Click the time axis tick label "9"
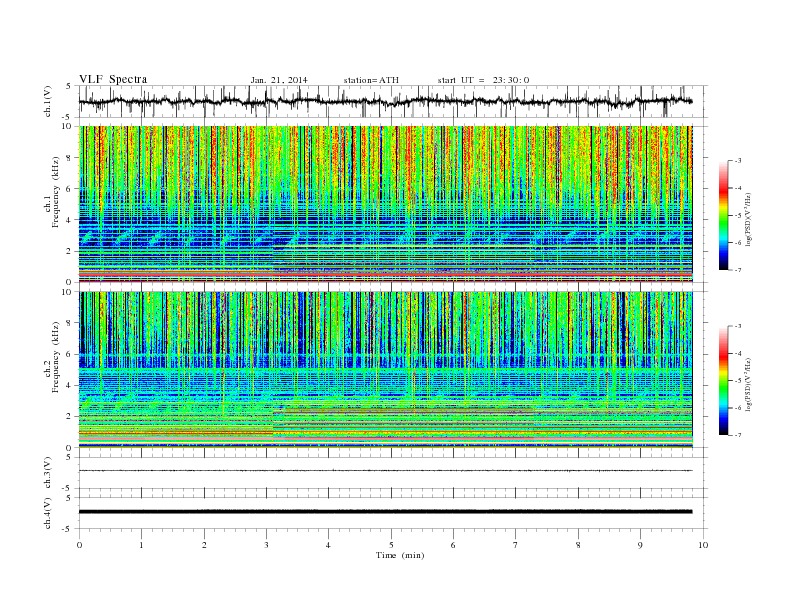 point(640,545)
